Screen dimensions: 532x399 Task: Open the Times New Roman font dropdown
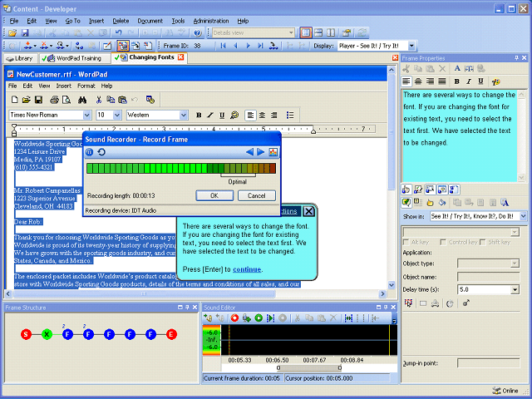(x=86, y=115)
